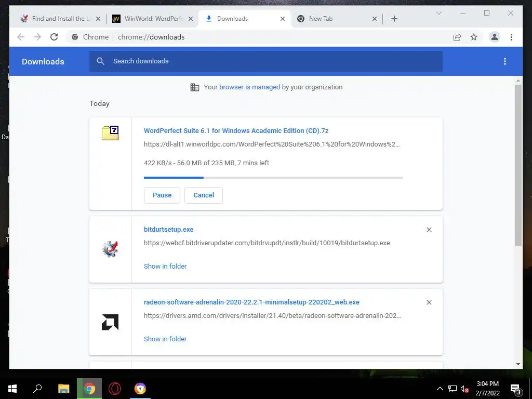Open the tab search chevron
This screenshot has height=399, width=532.
pyautogui.click(x=438, y=13)
